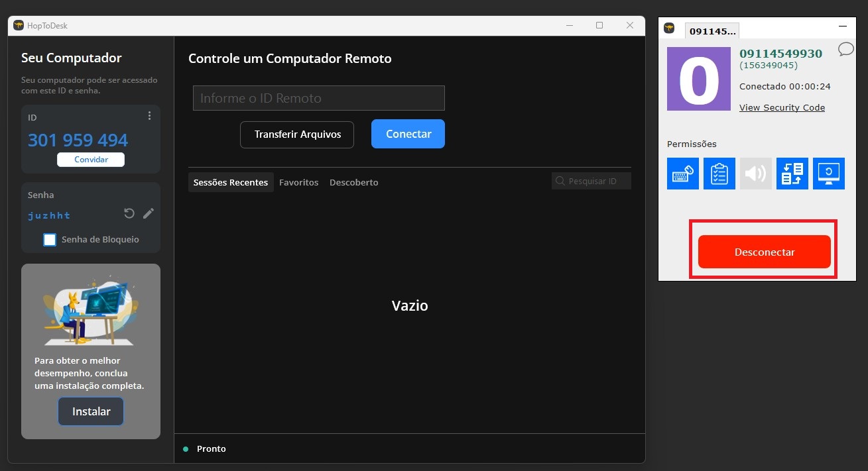Image resolution: width=868 pixels, height=471 pixels.
Task: Open the chat bubble in connection window
Action: (845, 49)
